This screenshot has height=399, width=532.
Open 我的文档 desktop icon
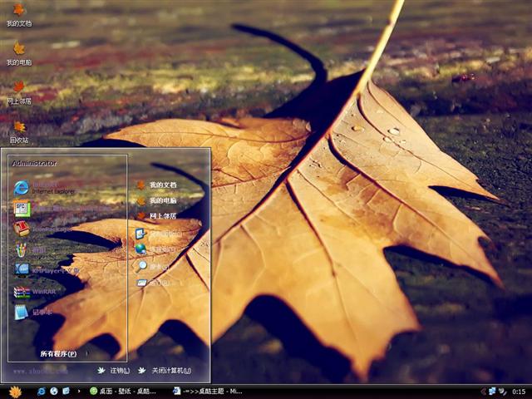[x=18, y=14]
